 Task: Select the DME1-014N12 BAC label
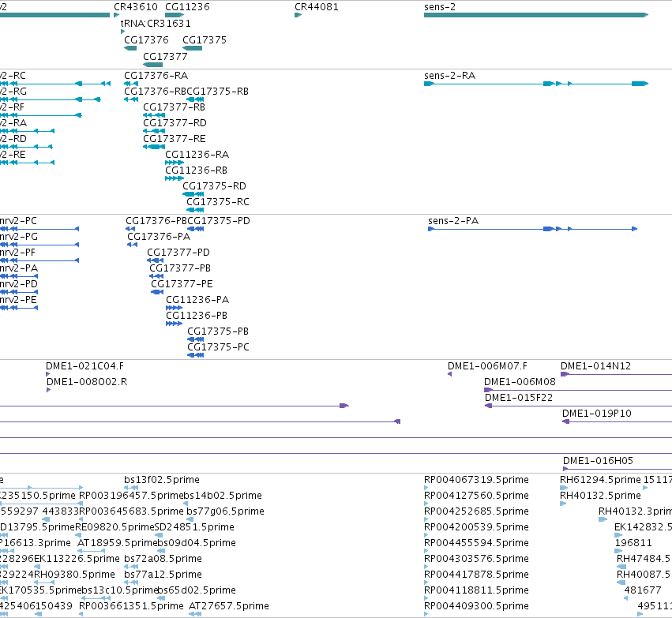(x=595, y=365)
